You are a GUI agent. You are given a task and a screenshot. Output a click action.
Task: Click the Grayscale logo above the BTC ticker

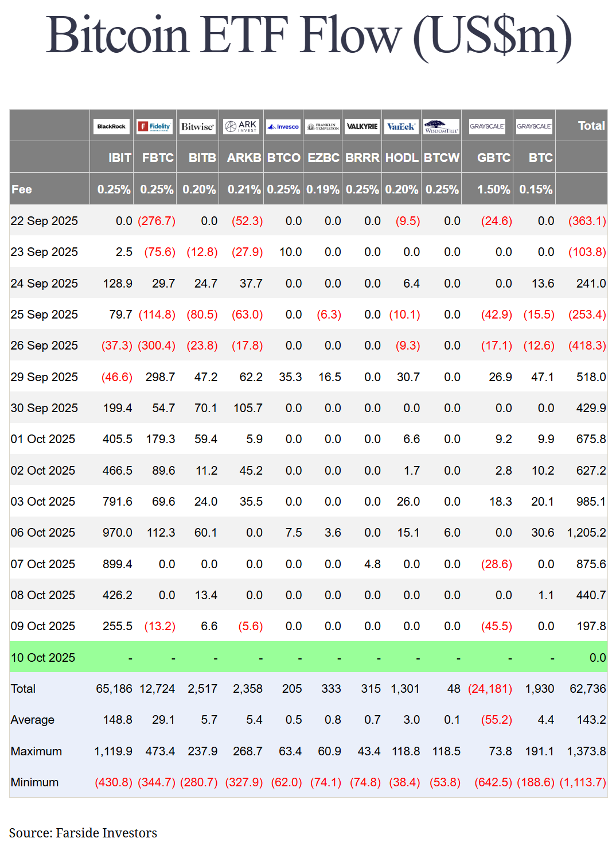534,126
